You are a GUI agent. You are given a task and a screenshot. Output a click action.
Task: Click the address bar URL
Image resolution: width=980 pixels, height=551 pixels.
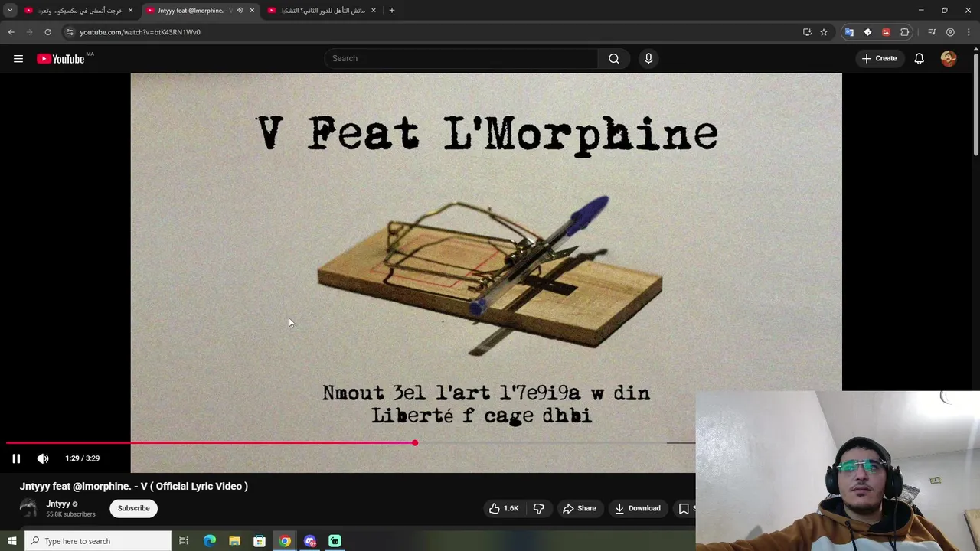(140, 32)
